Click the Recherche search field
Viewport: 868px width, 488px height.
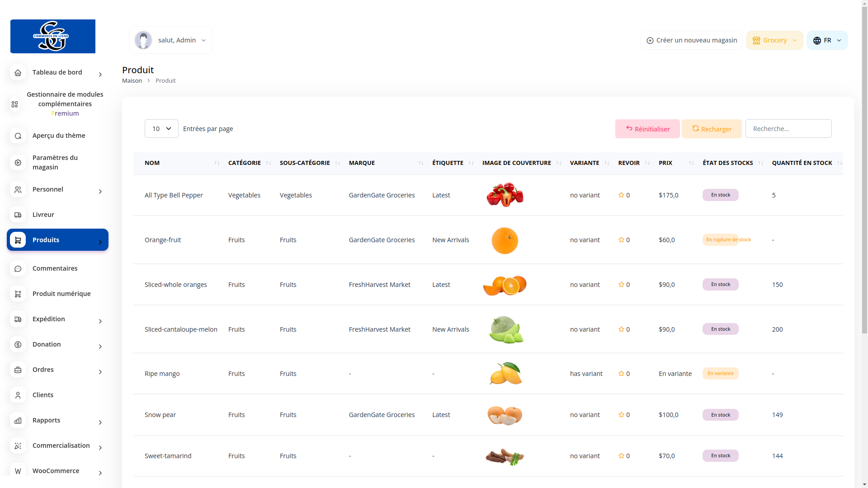coord(788,129)
